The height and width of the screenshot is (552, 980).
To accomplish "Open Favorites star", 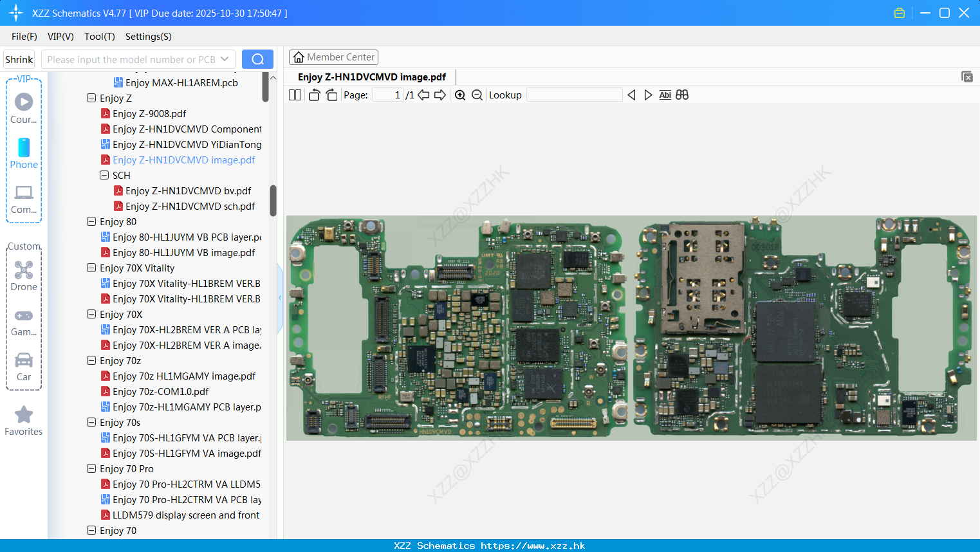I will click(x=24, y=421).
